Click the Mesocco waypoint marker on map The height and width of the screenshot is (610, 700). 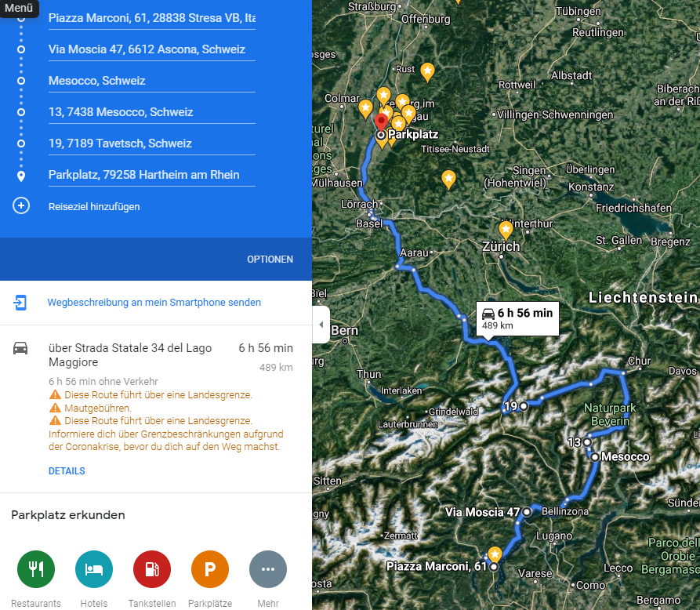point(595,457)
